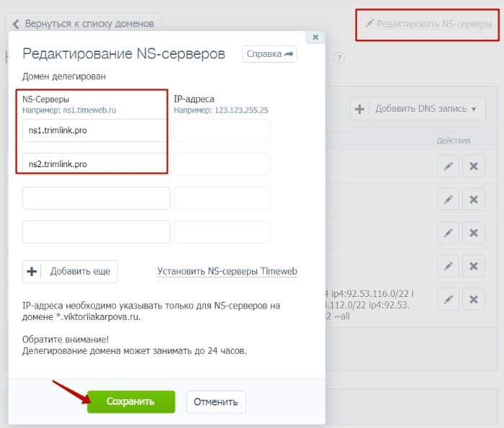
Task: Click the Действия column header
Action: pyautogui.click(x=453, y=141)
